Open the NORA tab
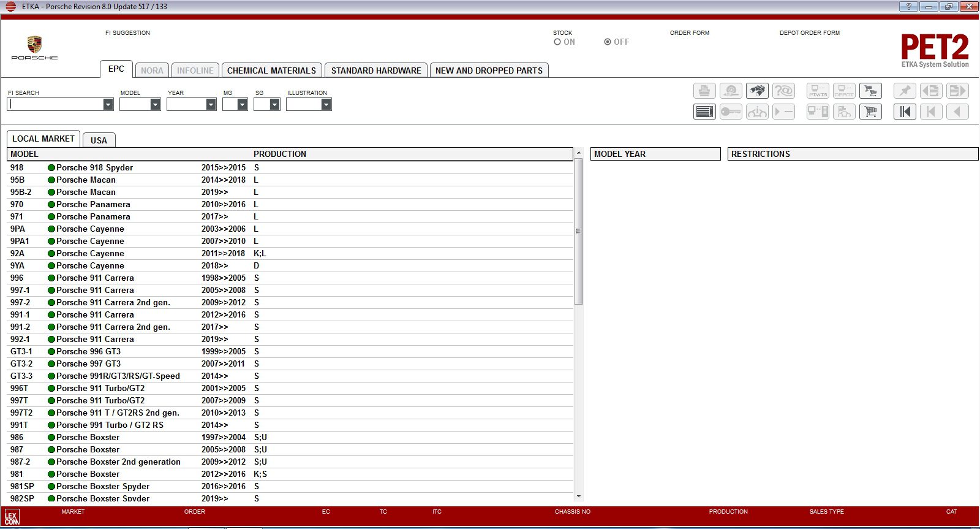The image size is (980, 529). (x=152, y=70)
